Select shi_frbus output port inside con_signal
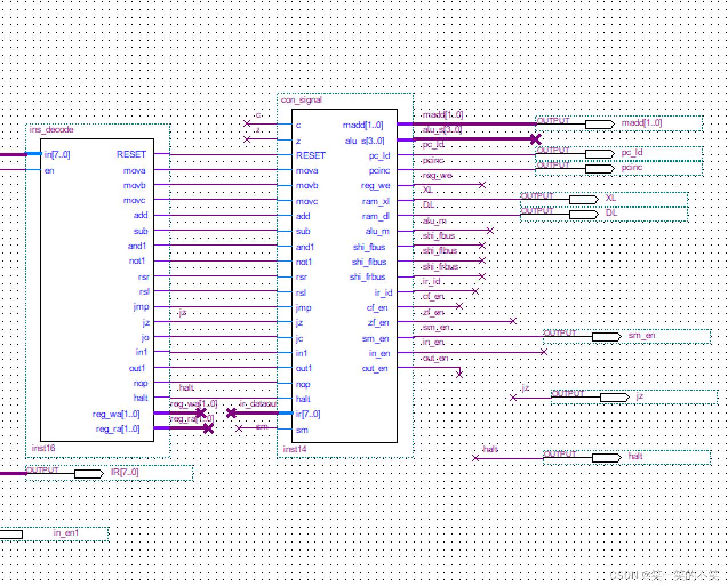Viewport: 728px width, 586px height. [368, 277]
